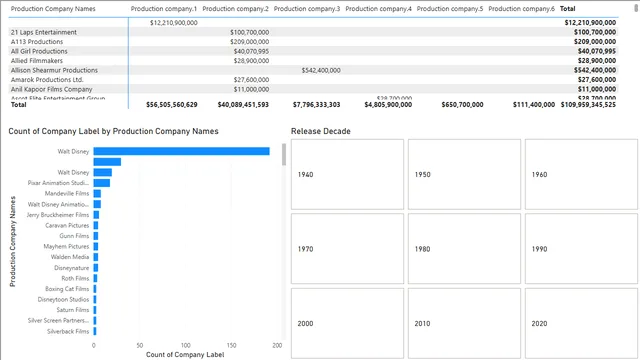Click the Mayhem Pictures bar
The height and width of the screenshot is (360, 640).
point(96,247)
